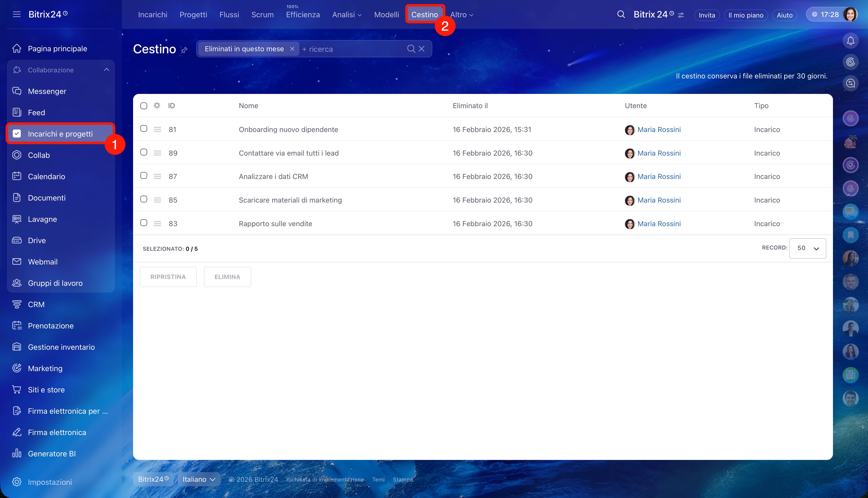Click the magnifier icon in filter box

pyautogui.click(x=411, y=49)
